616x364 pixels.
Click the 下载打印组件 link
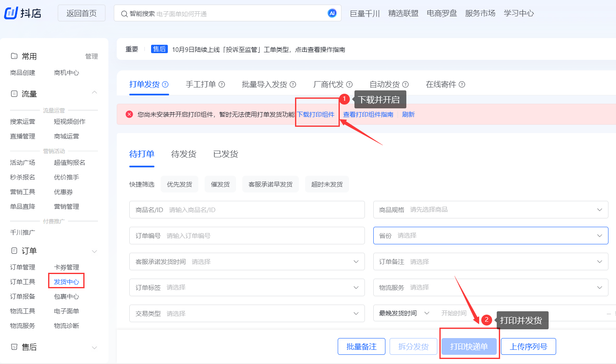pos(316,115)
